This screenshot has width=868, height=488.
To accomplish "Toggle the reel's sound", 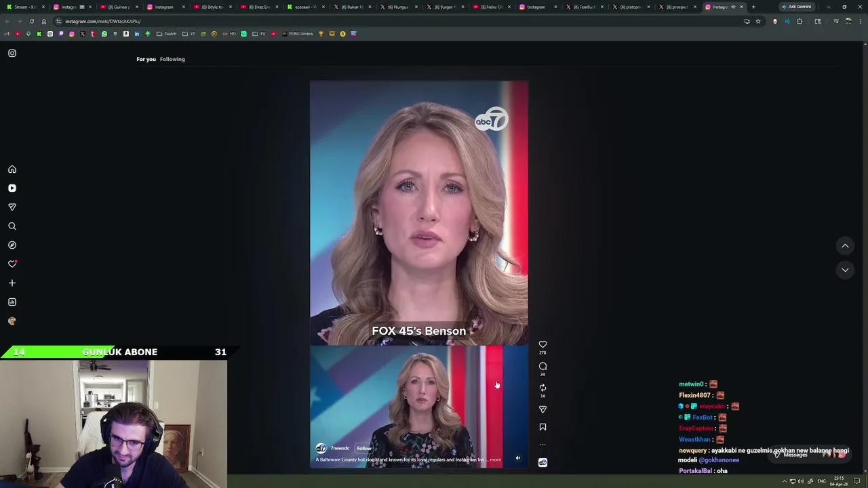I will click(518, 458).
